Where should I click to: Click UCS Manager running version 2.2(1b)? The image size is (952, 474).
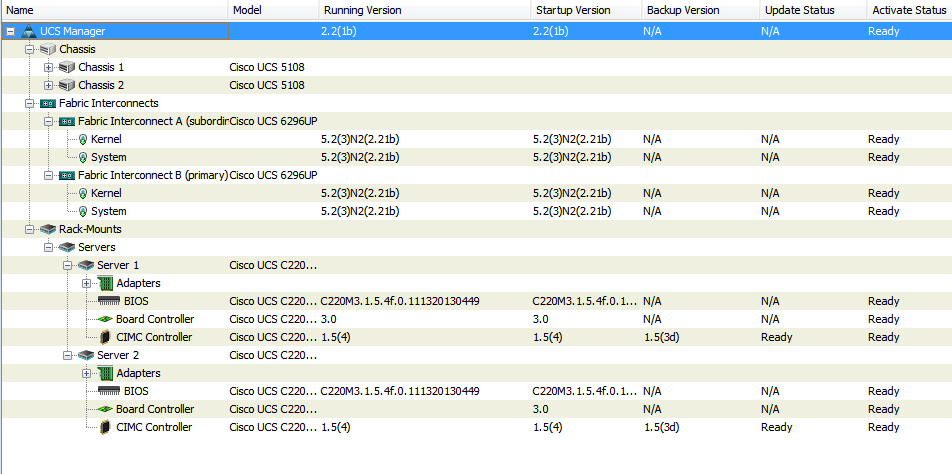click(339, 32)
